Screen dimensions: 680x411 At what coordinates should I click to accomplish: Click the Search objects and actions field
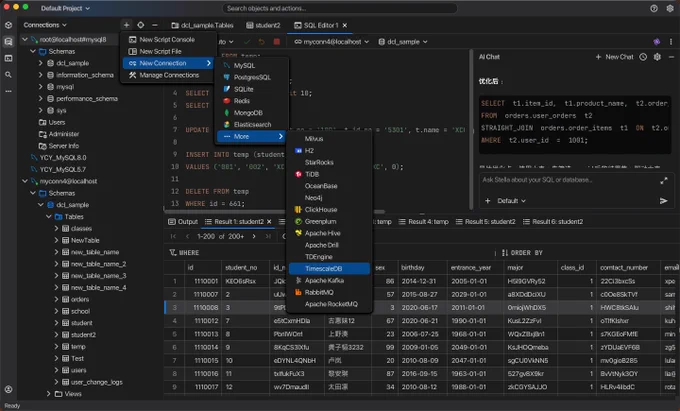point(340,8)
